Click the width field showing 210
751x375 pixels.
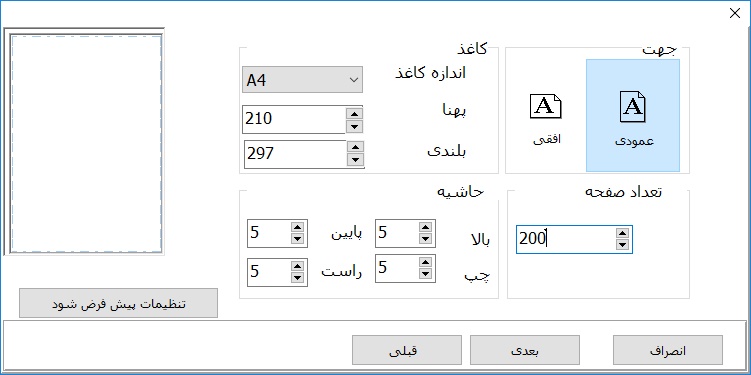tap(294, 119)
